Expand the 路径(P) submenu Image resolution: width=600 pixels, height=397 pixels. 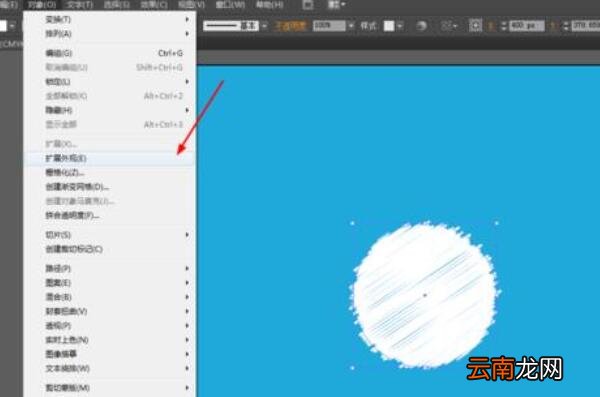[x=110, y=268]
